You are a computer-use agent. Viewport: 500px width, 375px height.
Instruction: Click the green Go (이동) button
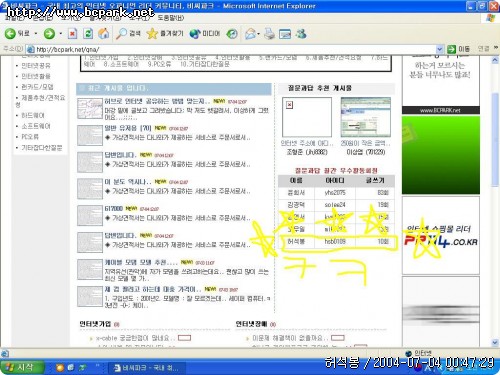[459, 49]
